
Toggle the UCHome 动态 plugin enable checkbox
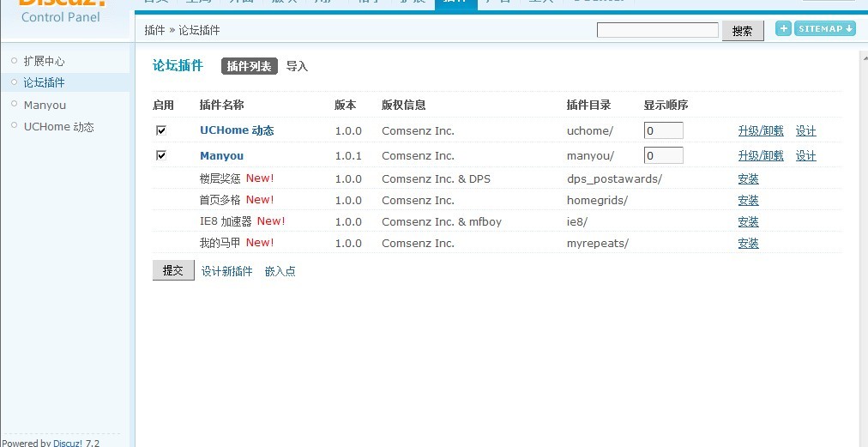(x=161, y=130)
